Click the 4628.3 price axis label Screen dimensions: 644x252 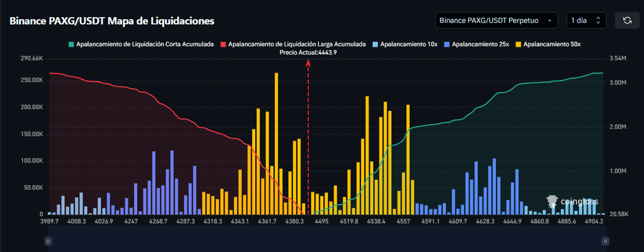coord(485,221)
